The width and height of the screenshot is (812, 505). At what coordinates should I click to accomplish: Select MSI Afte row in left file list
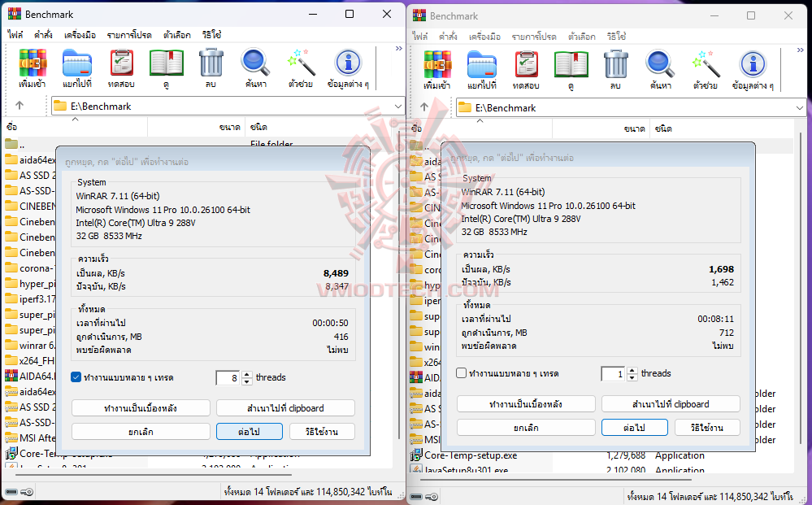pos(30,438)
